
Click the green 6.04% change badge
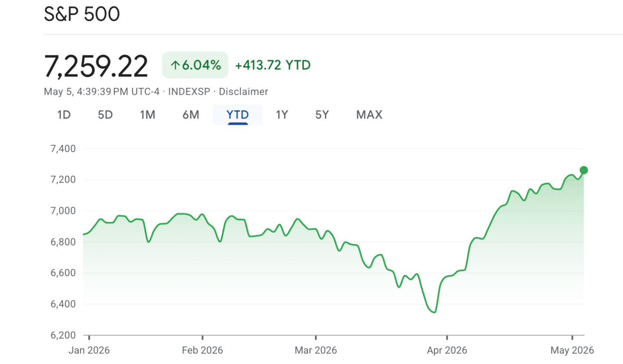195,65
